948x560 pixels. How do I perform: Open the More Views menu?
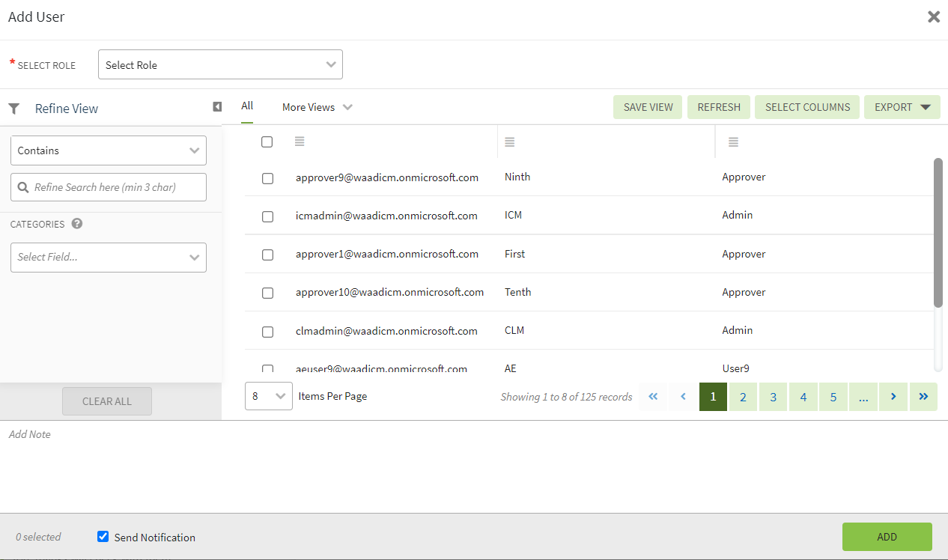pyautogui.click(x=316, y=107)
